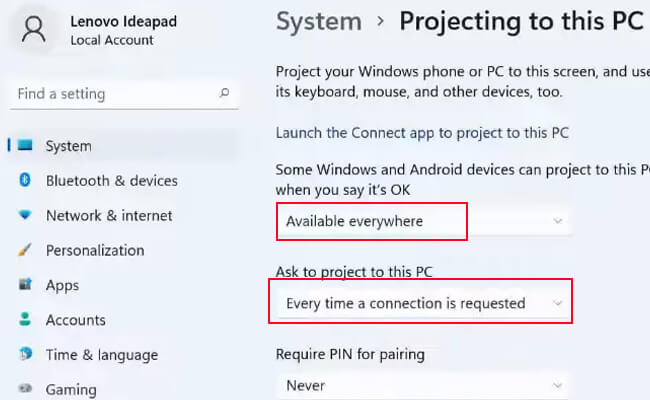
Task: Click the Gaming controller icon
Action: click(x=25, y=389)
